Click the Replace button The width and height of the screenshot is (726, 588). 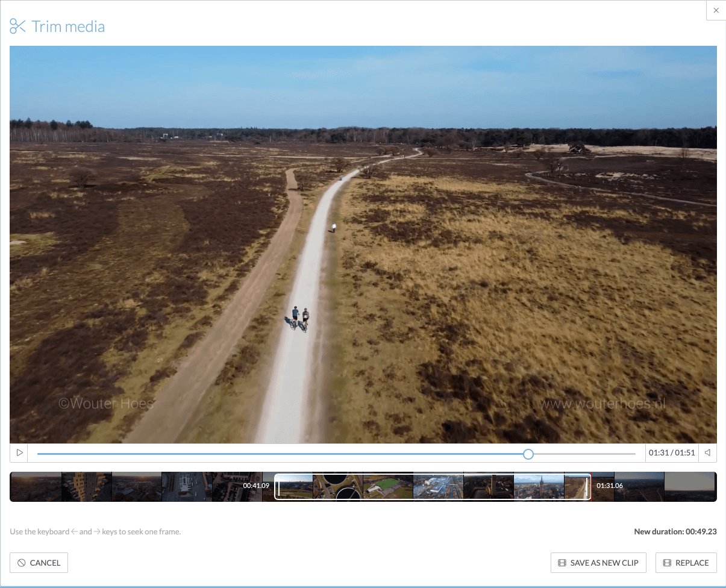click(686, 563)
